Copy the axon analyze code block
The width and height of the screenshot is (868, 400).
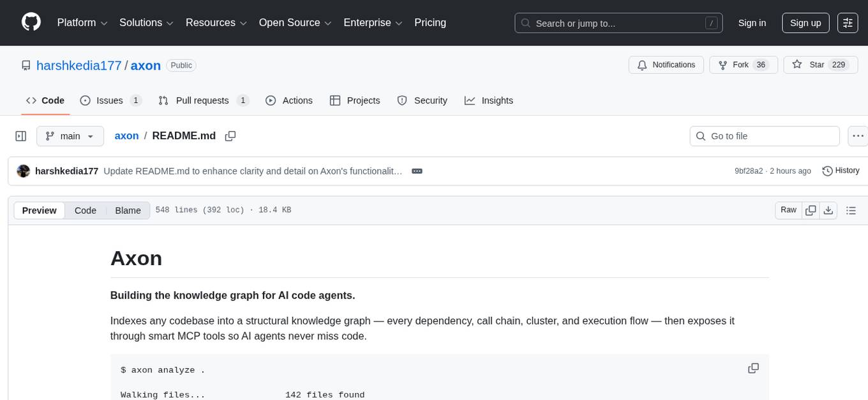coord(754,368)
